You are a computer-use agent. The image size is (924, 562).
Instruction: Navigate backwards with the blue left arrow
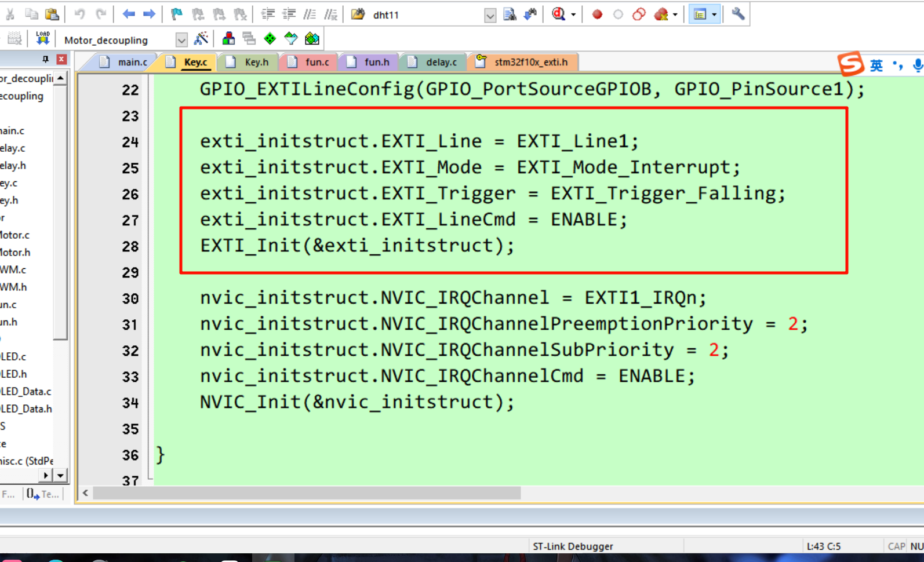128,14
